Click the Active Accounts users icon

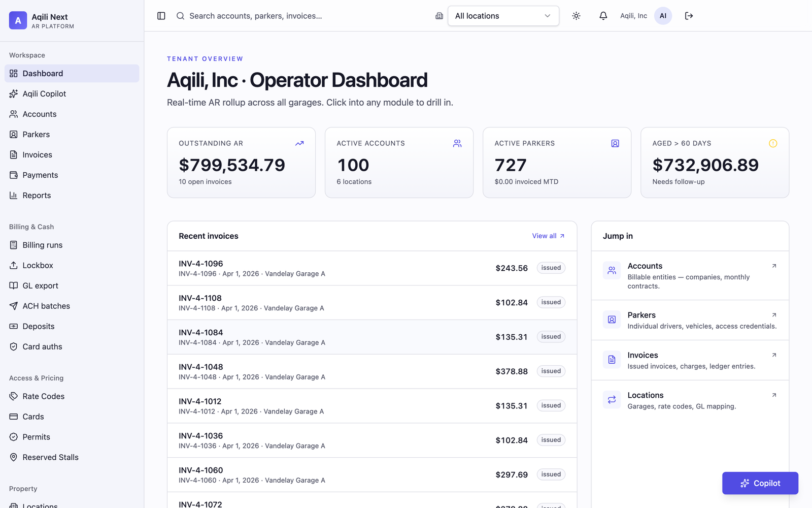click(x=457, y=143)
